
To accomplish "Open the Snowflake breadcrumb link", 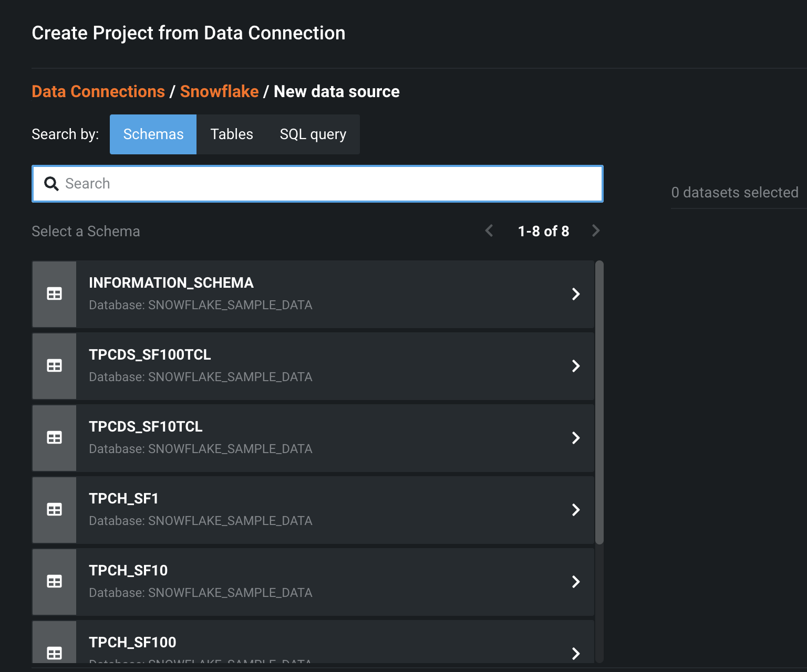I will pos(219,91).
